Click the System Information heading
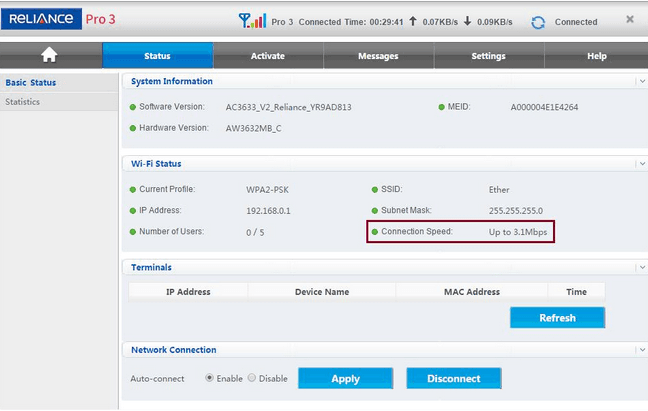Screen dimensions: 648x411 (x=172, y=81)
